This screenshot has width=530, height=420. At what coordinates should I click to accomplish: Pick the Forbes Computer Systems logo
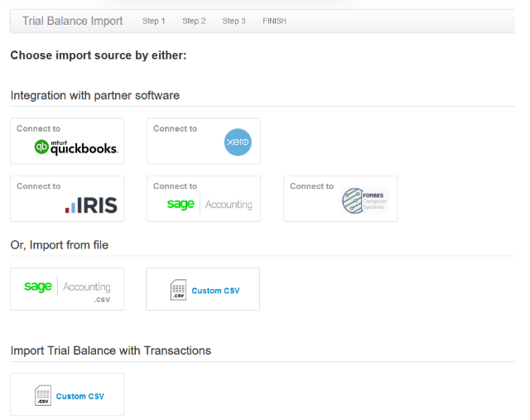click(364, 201)
